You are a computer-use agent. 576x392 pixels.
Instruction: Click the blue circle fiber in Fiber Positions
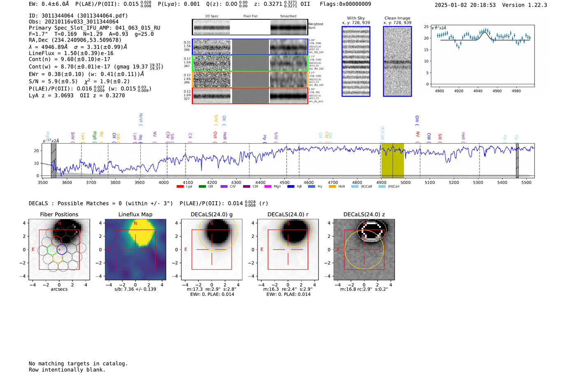[x=62, y=250]
